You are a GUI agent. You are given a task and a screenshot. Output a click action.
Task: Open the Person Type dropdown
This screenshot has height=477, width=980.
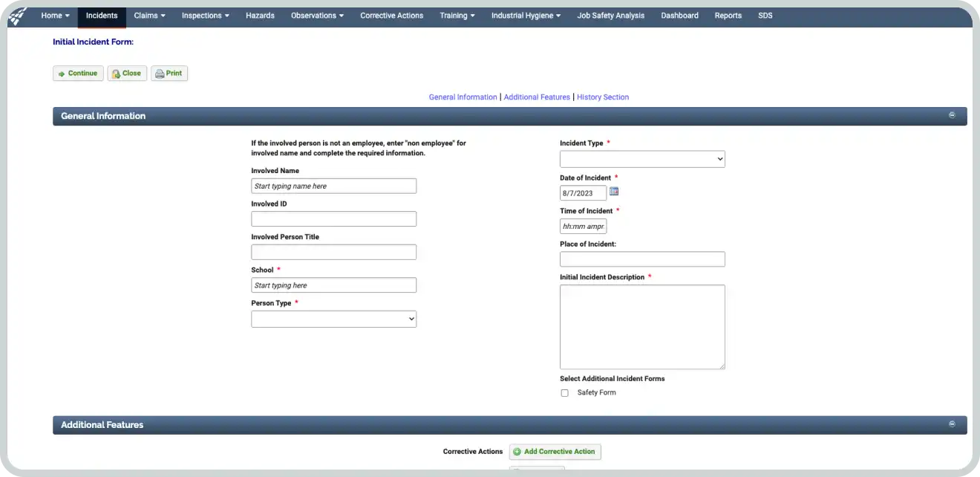pos(333,319)
